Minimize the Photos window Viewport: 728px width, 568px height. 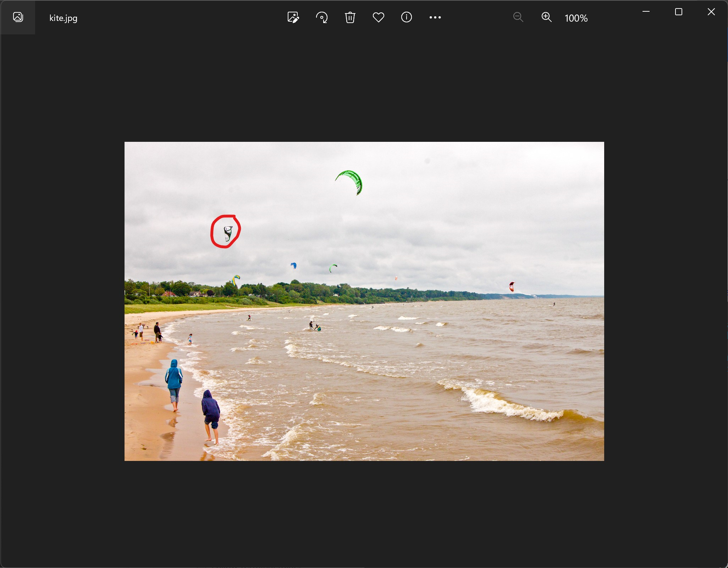pyautogui.click(x=646, y=12)
